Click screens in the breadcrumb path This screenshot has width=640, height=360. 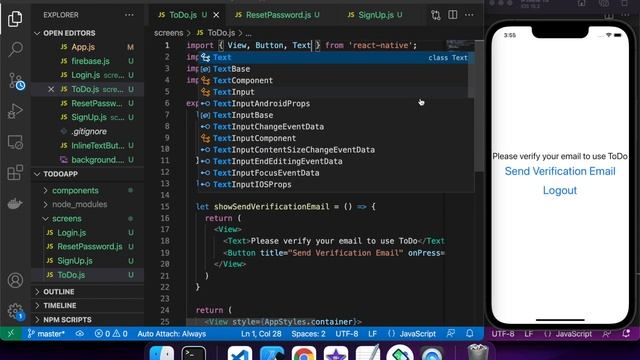point(169,33)
